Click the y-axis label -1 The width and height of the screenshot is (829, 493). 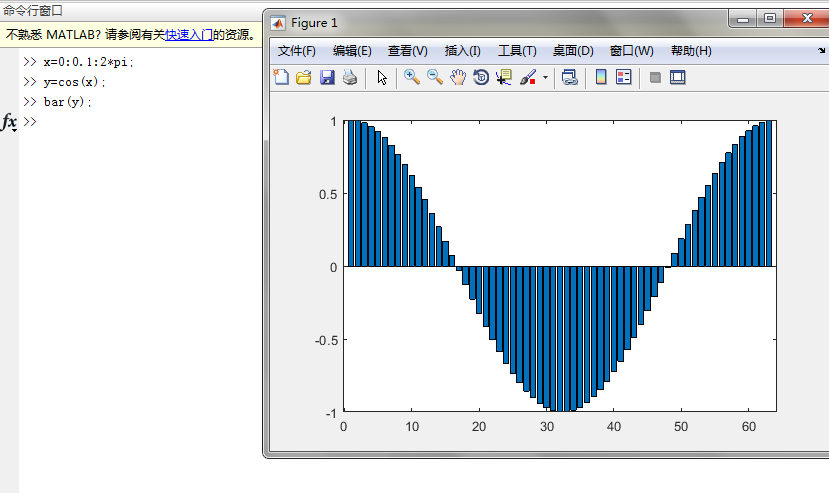tap(331, 414)
